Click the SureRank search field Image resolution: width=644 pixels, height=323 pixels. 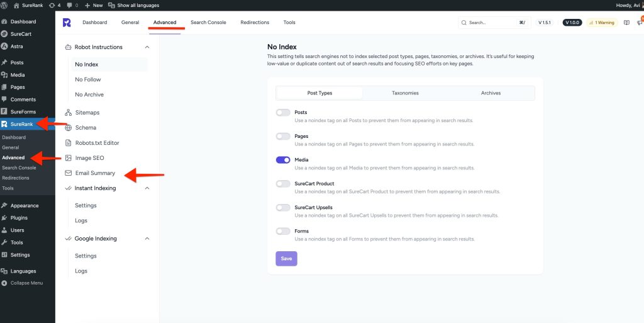491,23
